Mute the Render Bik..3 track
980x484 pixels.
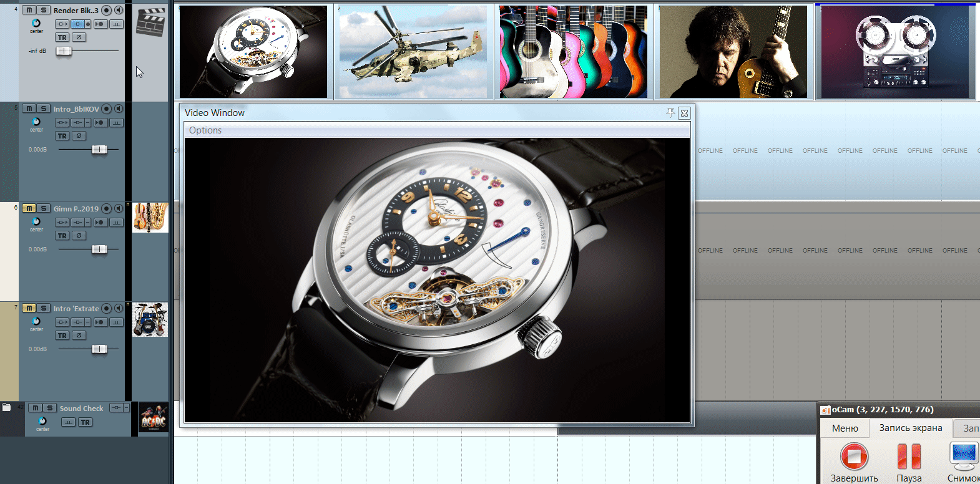pos(29,10)
